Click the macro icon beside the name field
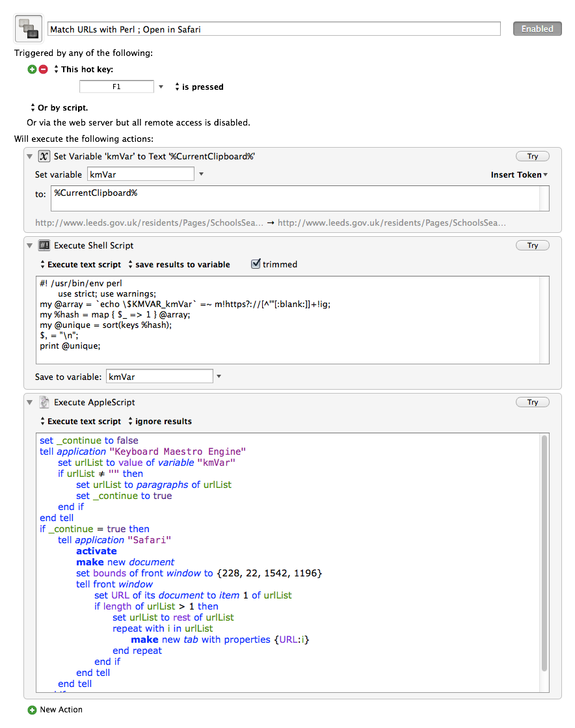Viewport: 575px width, 728px height. 29,29
